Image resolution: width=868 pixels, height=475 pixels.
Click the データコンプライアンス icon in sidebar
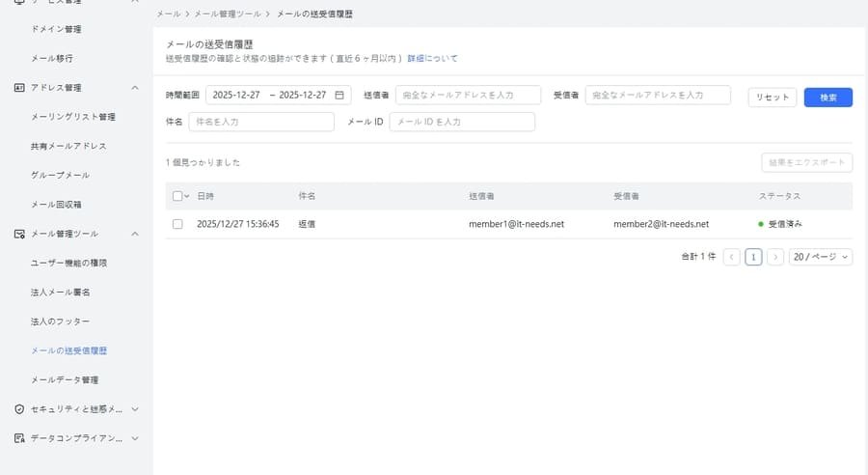(x=19, y=438)
